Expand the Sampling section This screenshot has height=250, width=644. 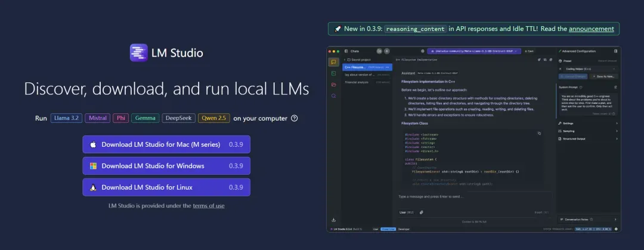[x=588, y=131]
